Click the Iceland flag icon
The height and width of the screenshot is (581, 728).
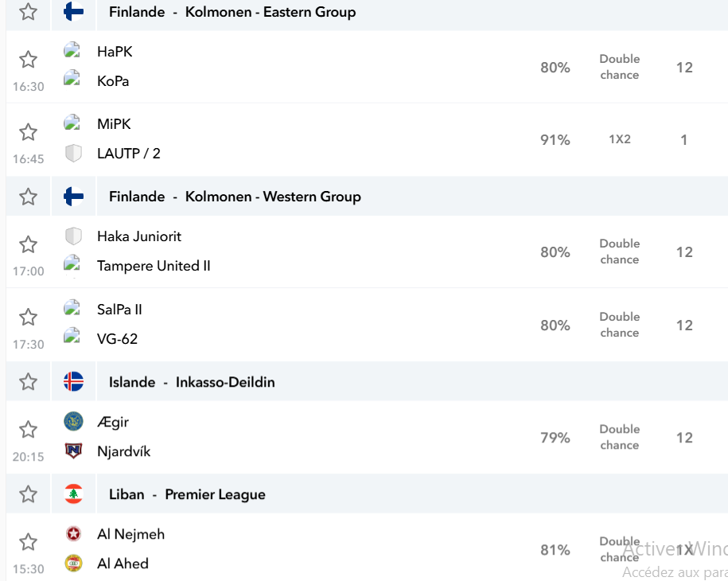pos(73,382)
